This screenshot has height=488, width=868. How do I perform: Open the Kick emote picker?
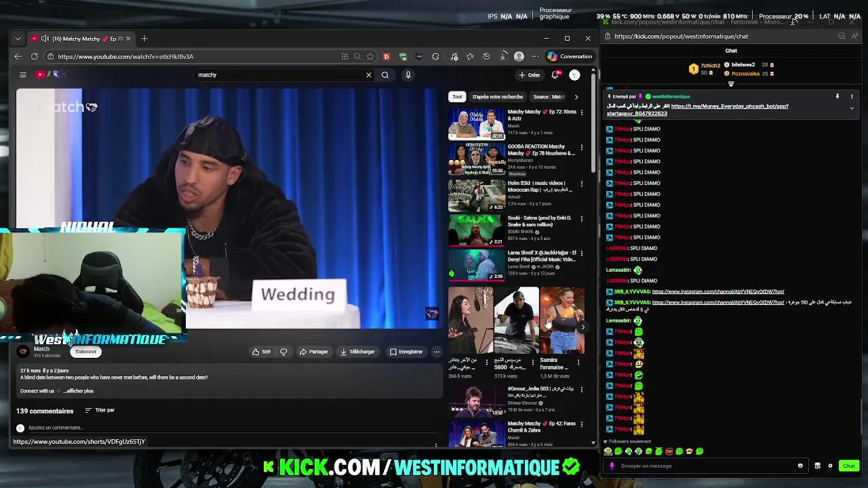pos(800,466)
